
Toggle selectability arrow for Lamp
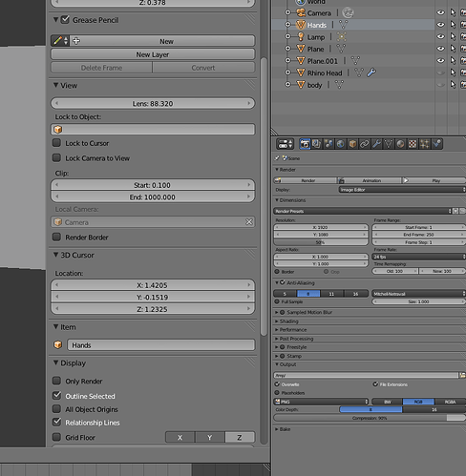pos(453,37)
